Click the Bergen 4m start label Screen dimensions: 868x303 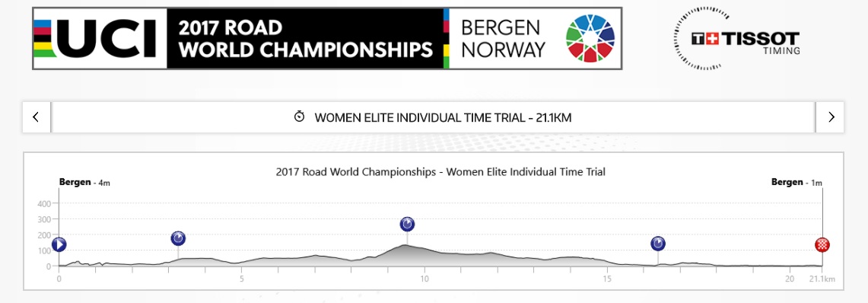click(x=84, y=182)
